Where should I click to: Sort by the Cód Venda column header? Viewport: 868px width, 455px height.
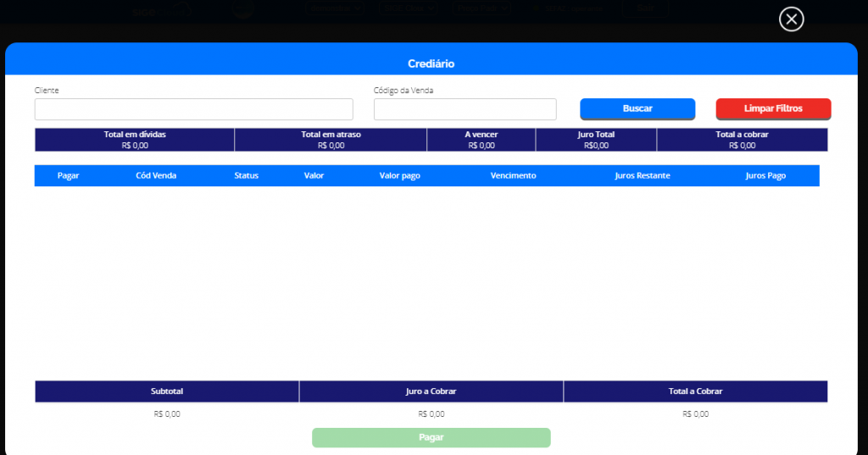[x=156, y=175]
